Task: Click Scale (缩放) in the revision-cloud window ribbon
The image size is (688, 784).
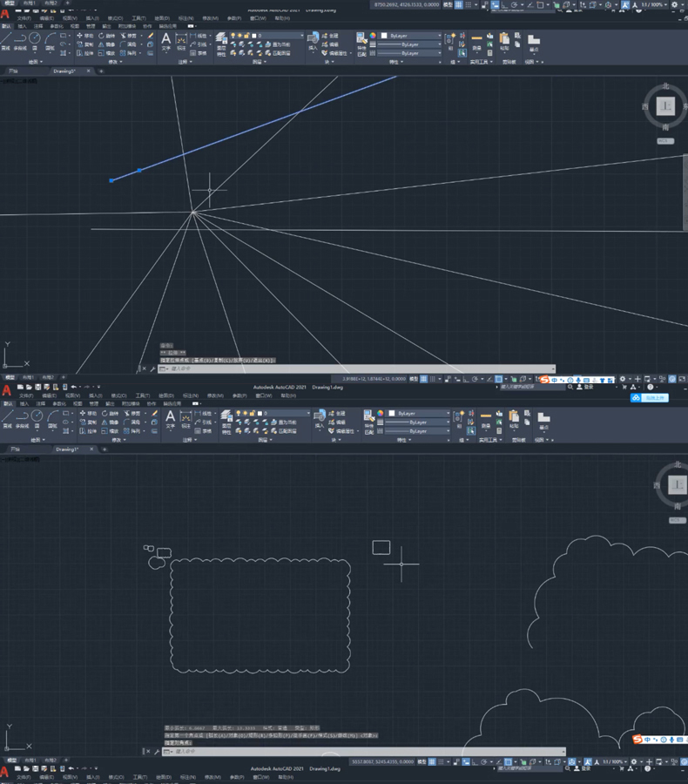Action: [110, 431]
